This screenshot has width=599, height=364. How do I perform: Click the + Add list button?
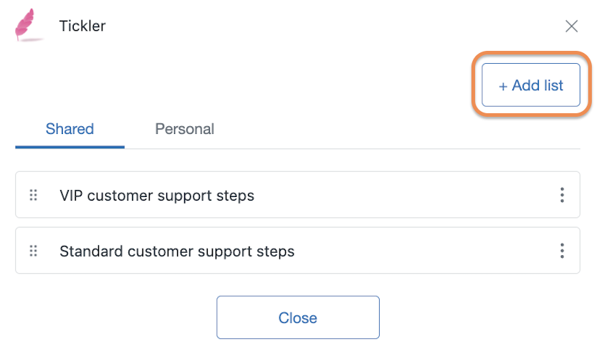[531, 85]
